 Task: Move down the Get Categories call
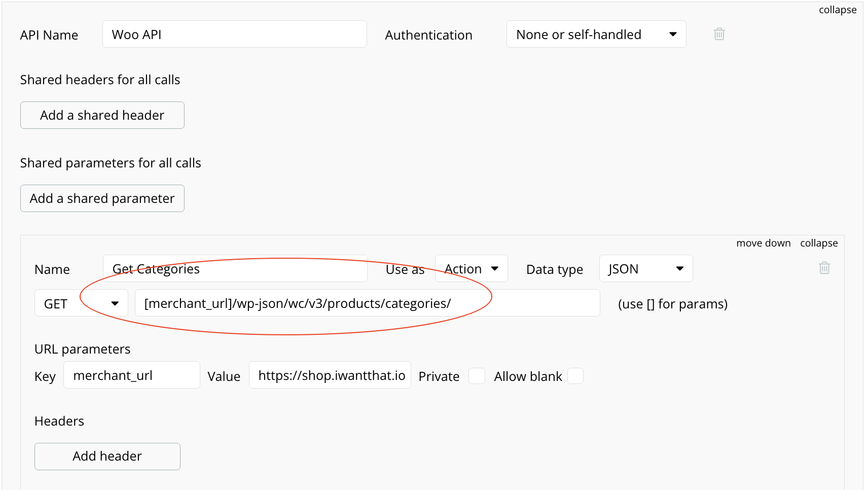(x=763, y=243)
